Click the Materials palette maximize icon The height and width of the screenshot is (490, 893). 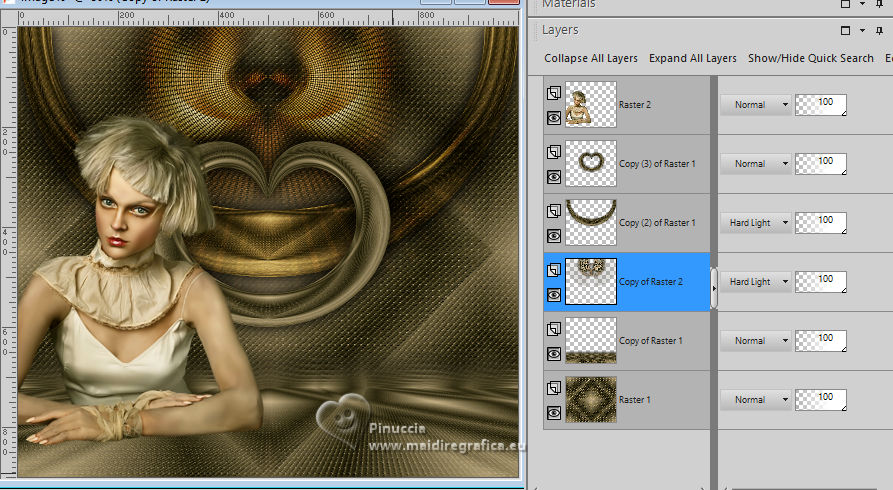(x=845, y=3)
